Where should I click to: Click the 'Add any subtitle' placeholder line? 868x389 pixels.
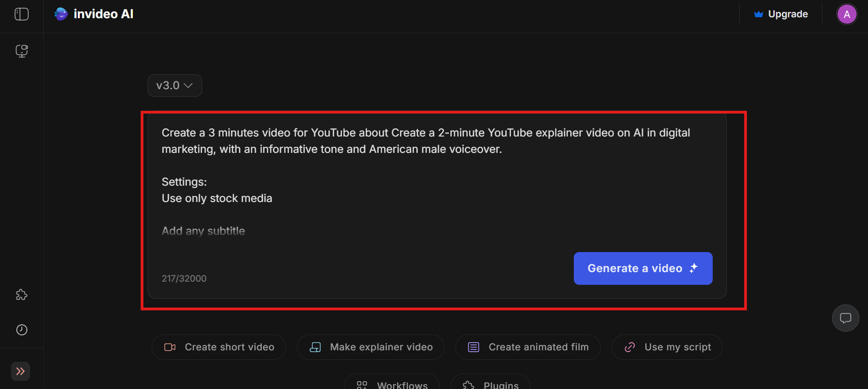pos(203,231)
